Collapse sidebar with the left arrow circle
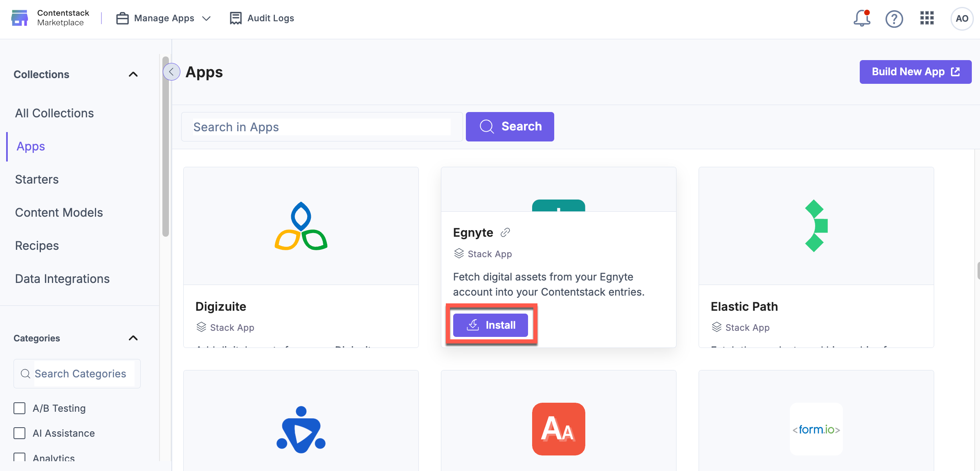980x471 pixels. coord(171,72)
